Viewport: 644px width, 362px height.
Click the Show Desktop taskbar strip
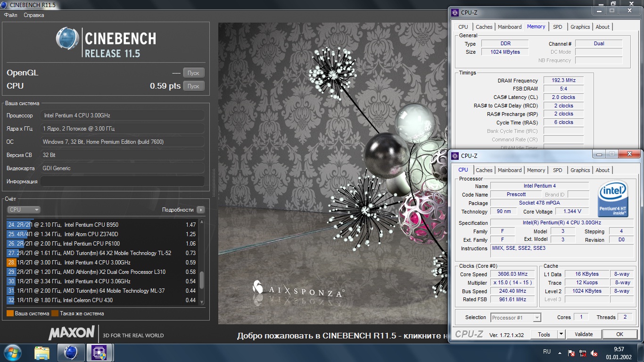[641, 353]
